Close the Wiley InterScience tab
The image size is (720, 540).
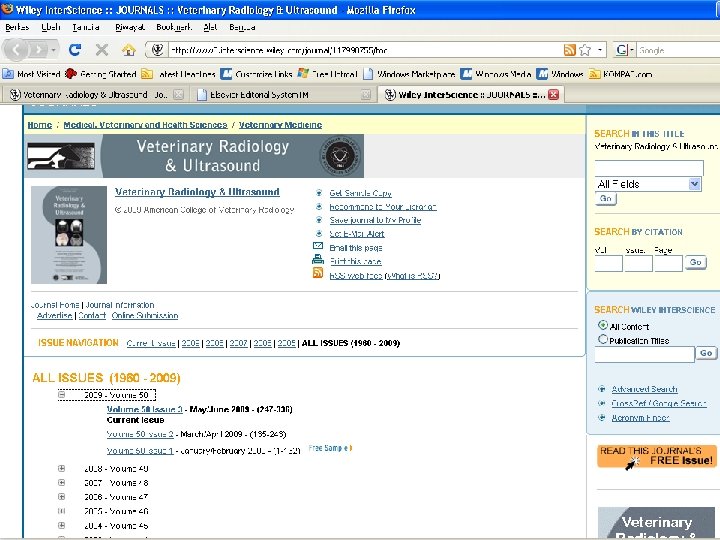[553, 95]
